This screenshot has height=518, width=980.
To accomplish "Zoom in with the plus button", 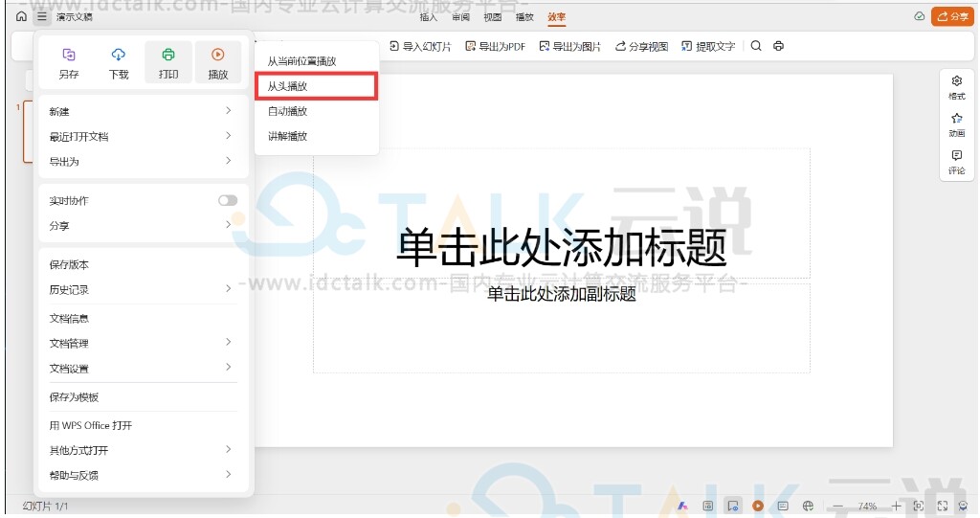I will (x=896, y=506).
